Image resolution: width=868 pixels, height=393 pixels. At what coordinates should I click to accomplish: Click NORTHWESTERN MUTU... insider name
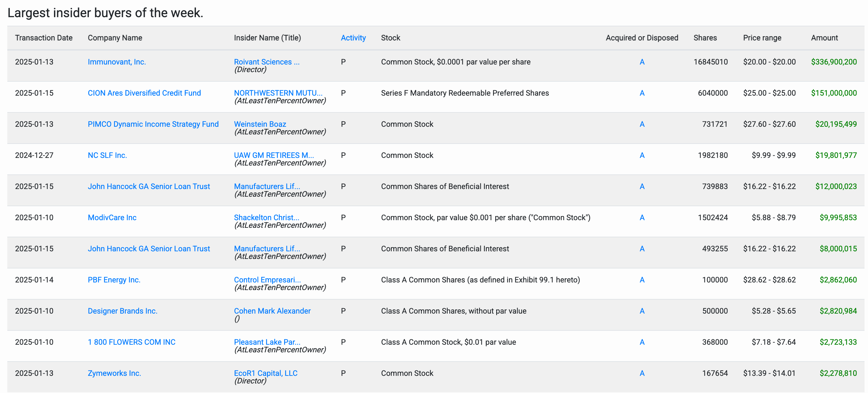coord(278,93)
